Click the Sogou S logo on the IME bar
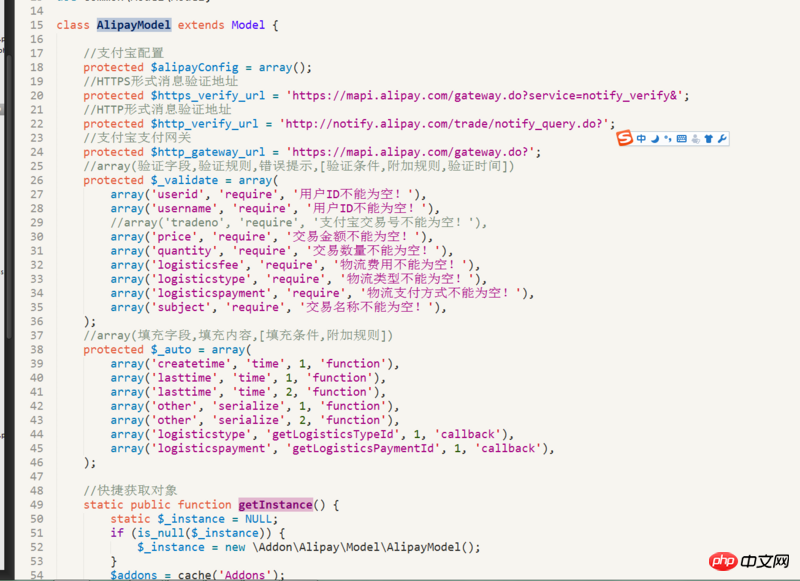The image size is (800, 581). [624, 138]
